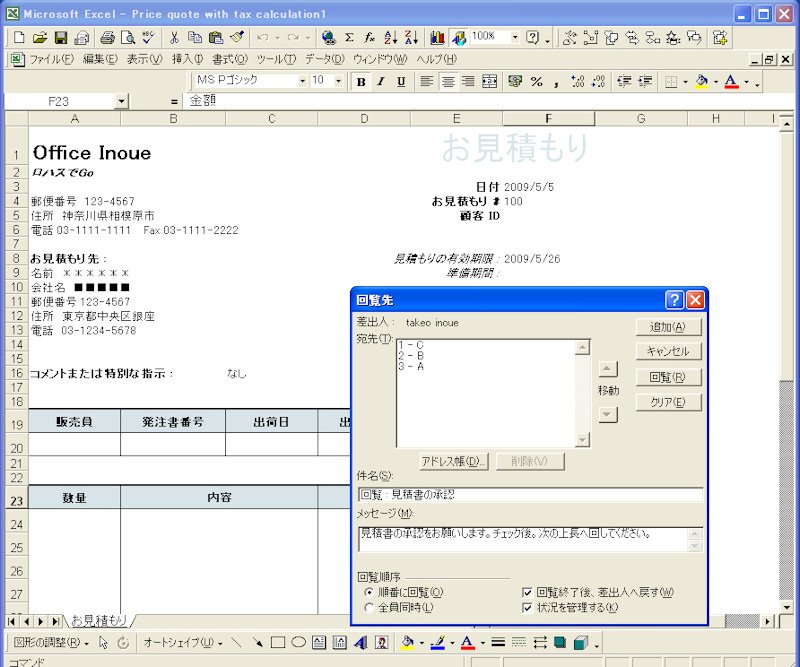
Task: Uncheck 回覧終了後、差出人へ戻す checkbox
Action: tap(527, 592)
